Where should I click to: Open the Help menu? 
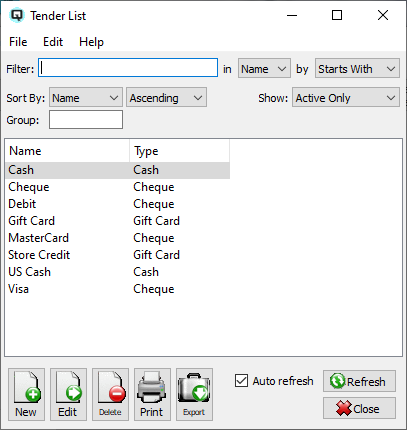[x=91, y=42]
